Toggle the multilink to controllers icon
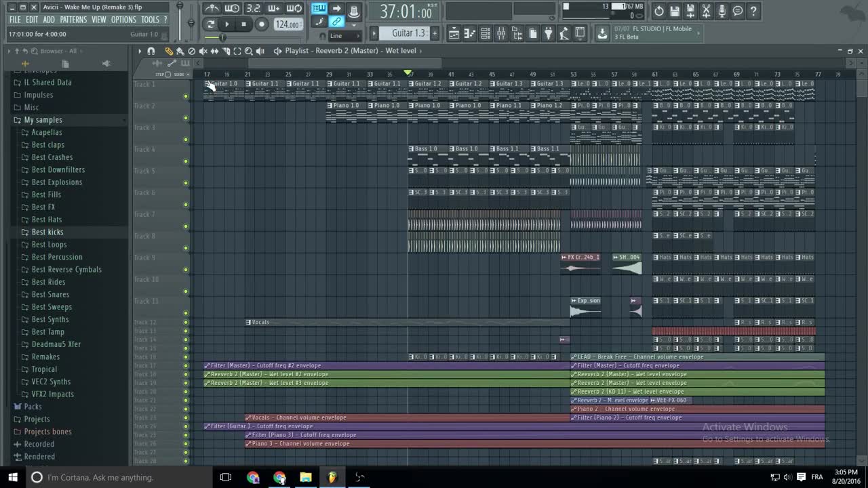The width and height of the screenshot is (868, 488). coord(336,22)
